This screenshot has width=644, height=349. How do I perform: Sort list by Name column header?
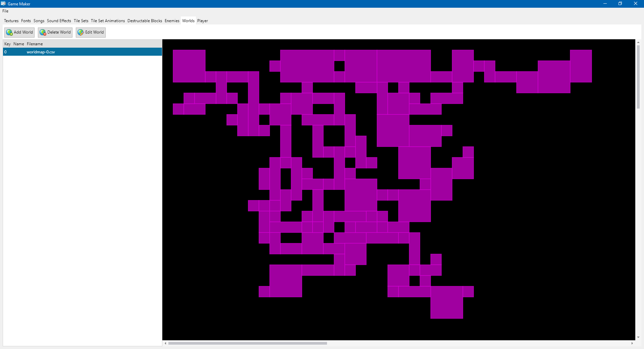click(19, 44)
